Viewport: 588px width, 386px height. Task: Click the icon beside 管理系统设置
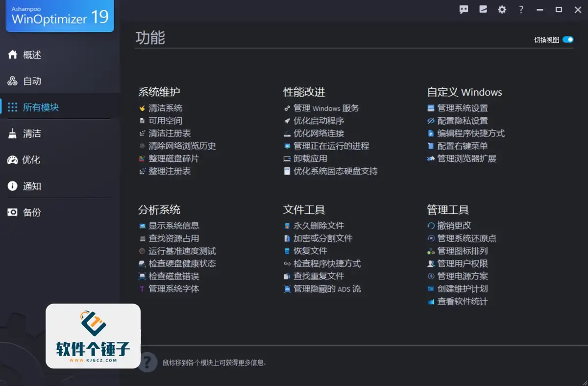pos(431,108)
